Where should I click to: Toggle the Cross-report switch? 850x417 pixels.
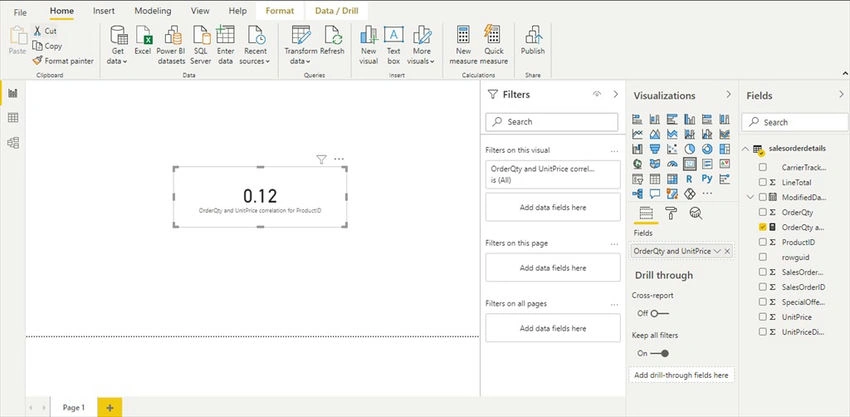point(659,313)
